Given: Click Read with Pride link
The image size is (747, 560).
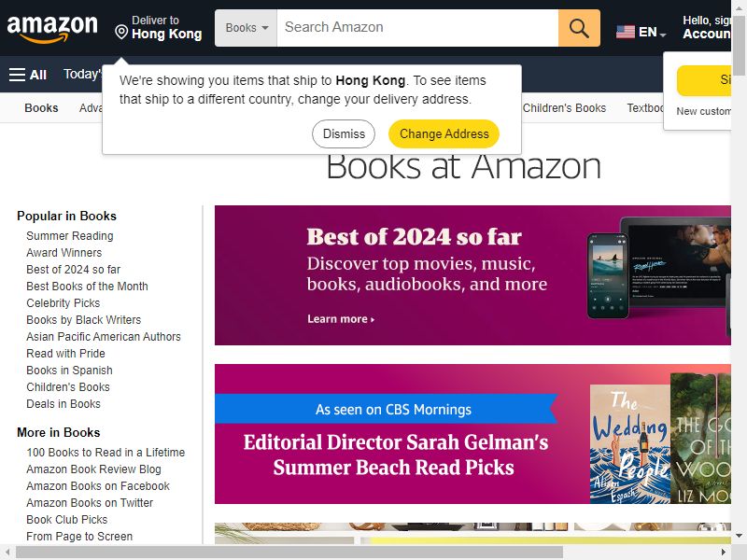Looking at the screenshot, I should [x=65, y=354].
